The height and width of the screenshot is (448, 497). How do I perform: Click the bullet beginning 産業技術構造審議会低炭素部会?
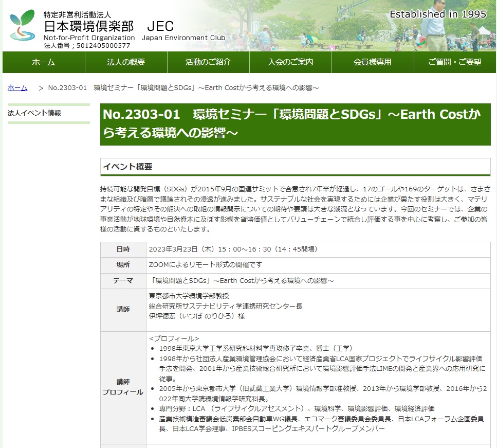[x=322, y=424]
